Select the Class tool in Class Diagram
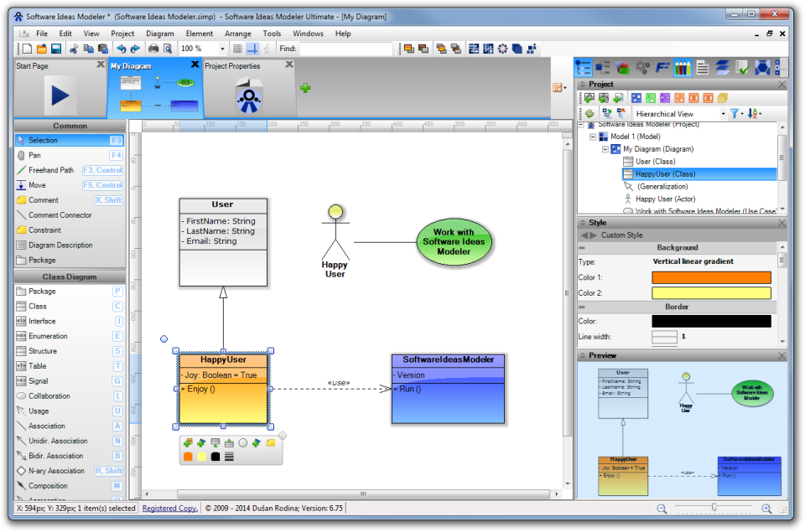805x532 pixels. click(70, 307)
